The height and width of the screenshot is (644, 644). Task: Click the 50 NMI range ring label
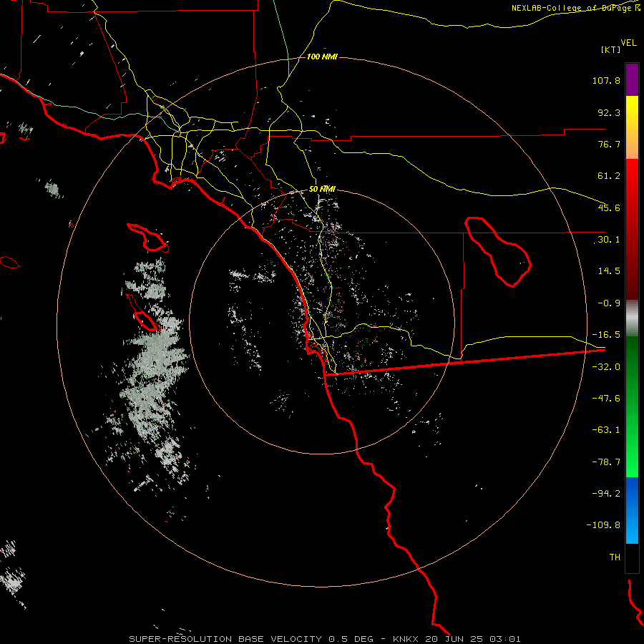322,190
